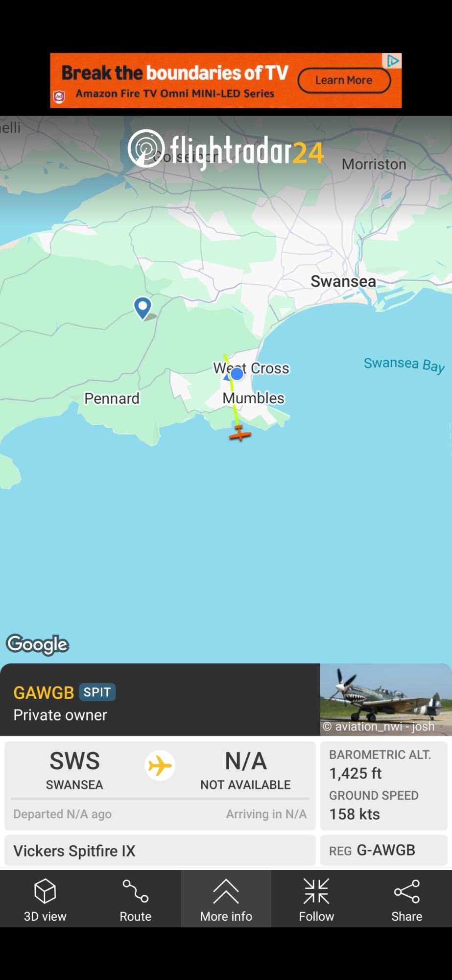Tap the flight progress bar

pos(160,798)
